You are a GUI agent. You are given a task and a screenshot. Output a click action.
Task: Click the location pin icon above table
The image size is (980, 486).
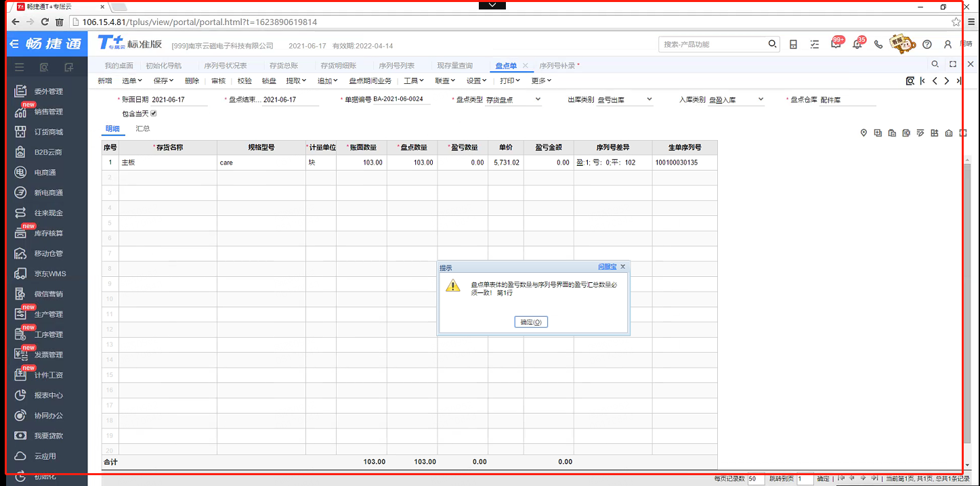tap(864, 133)
